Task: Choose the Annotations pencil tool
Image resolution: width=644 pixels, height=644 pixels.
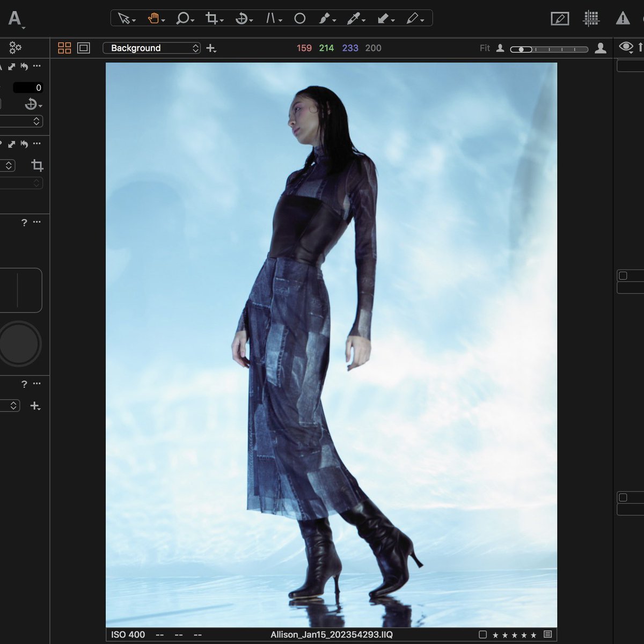Action: click(412, 18)
